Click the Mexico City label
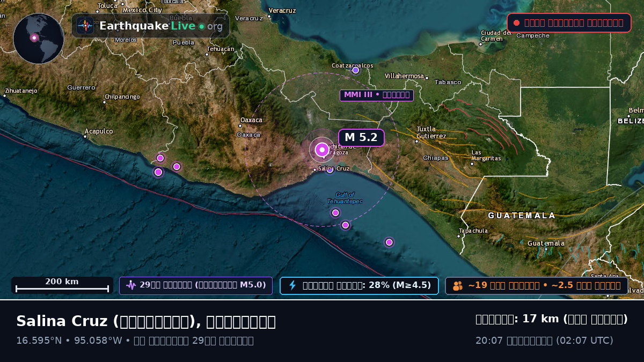Screen dimensions: 644x362 pos(142,10)
